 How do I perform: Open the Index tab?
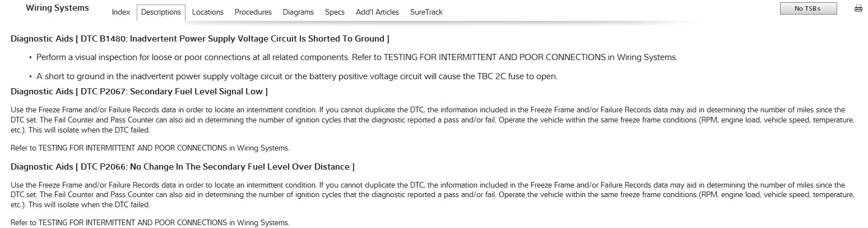click(121, 12)
